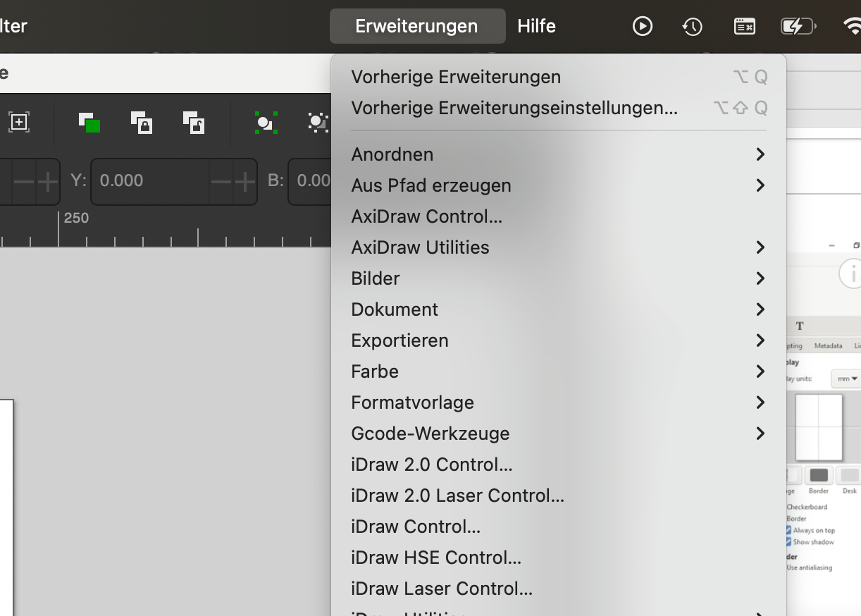Choose AxiDraw Control… from the menu

coord(426,216)
